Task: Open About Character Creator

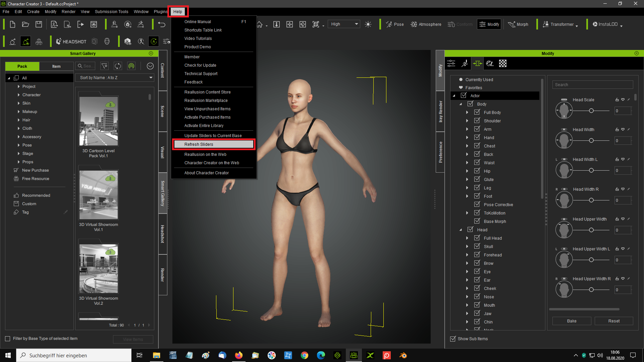Action: coord(207,173)
